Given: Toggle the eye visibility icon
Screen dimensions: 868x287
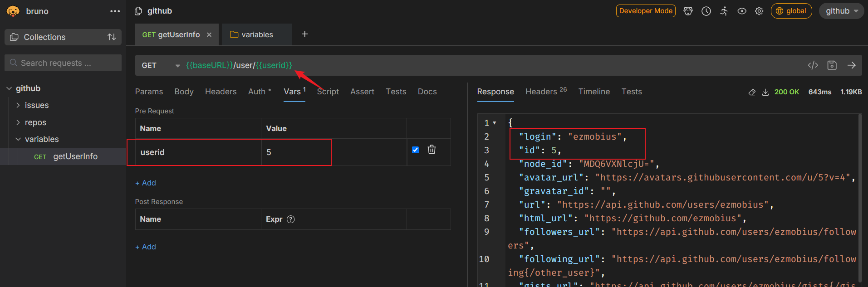Looking at the screenshot, I should click(742, 11).
